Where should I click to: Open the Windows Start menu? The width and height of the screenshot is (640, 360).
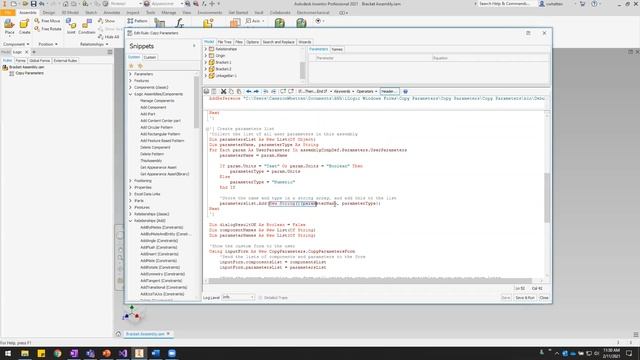click(x=8, y=353)
